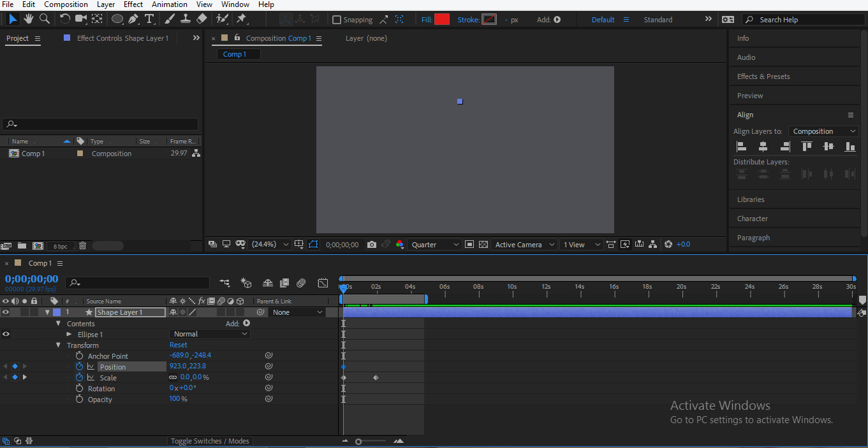
Task: Click the trash icon in Project panel
Action: pos(82,245)
